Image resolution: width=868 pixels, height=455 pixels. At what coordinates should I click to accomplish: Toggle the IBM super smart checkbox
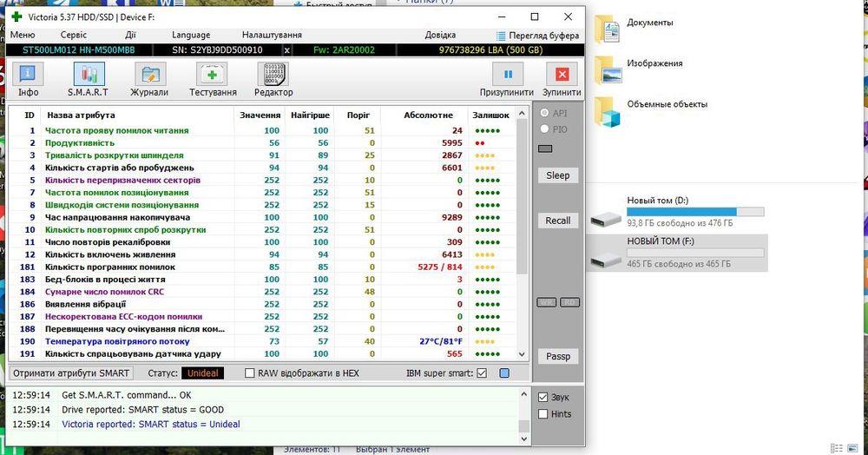pos(482,373)
